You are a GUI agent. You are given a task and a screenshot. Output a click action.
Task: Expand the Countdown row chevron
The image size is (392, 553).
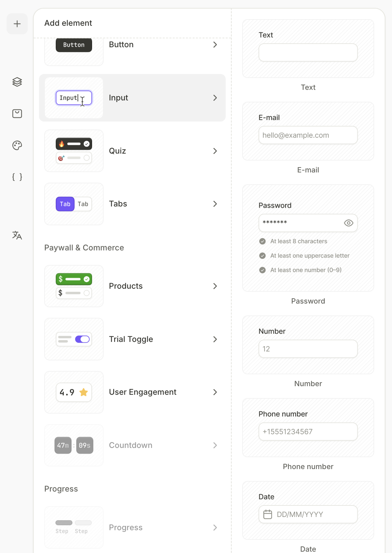coord(215,445)
